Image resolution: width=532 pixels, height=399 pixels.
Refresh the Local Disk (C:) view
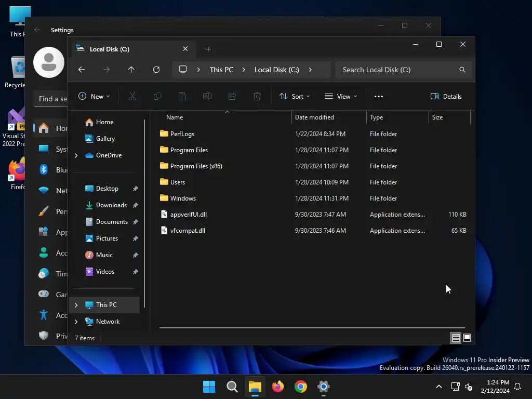click(156, 70)
